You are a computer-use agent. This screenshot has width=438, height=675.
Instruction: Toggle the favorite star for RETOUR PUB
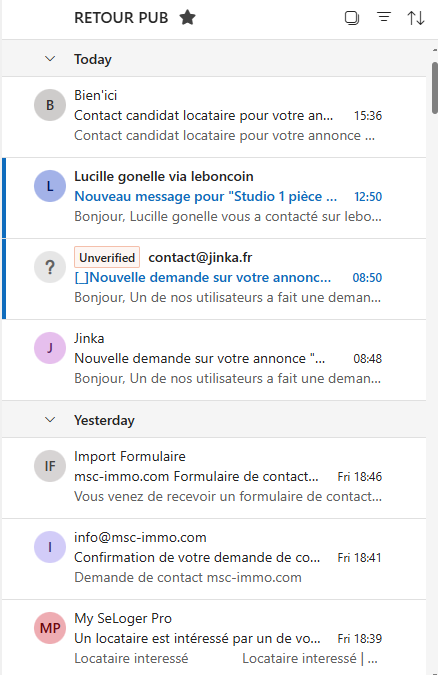point(187,18)
